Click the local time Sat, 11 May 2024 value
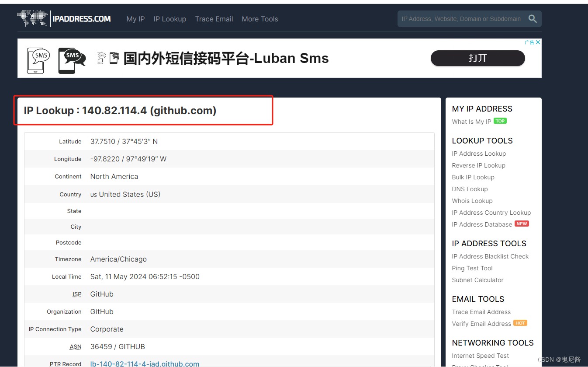The width and height of the screenshot is (588, 367). click(145, 276)
